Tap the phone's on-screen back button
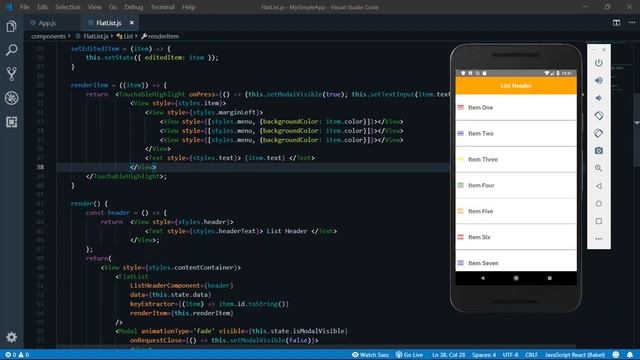 pyautogui.click(x=482, y=278)
